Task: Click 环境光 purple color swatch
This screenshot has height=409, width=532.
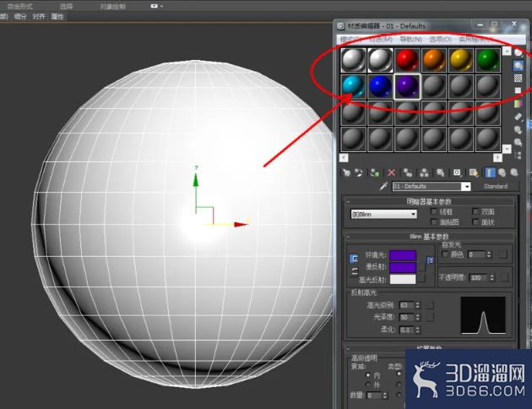Action: (x=403, y=255)
